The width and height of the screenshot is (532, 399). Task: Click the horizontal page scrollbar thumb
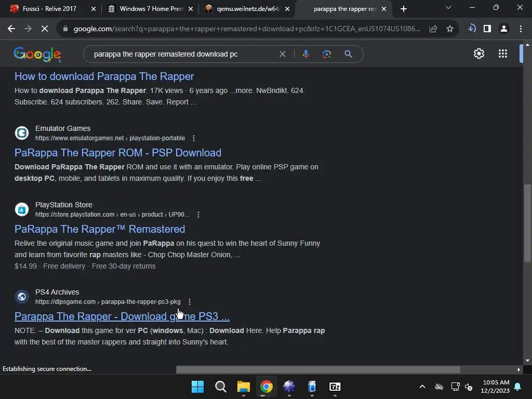318,369
